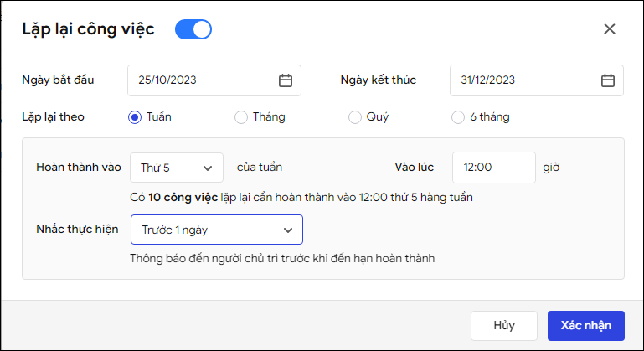
Task: Select the Tuần repeat option
Action: [135, 117]
